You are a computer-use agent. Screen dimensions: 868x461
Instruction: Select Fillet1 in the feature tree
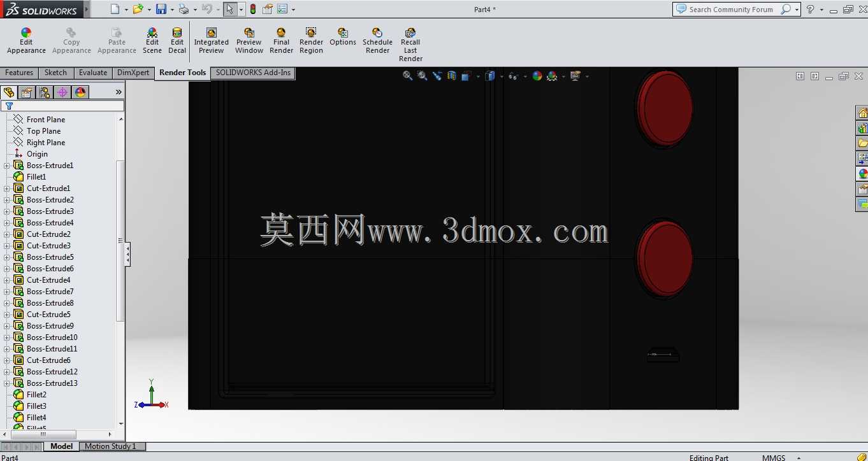[x=36, y=177]
